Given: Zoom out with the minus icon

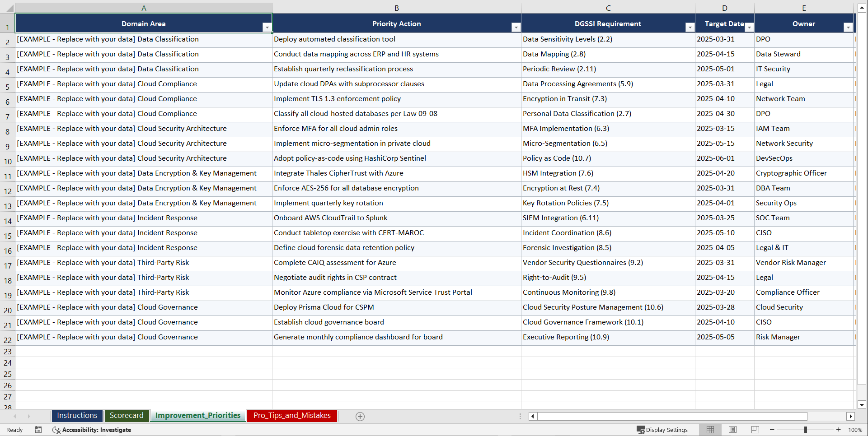Looking at the screenshot, I should pos(772,430).
